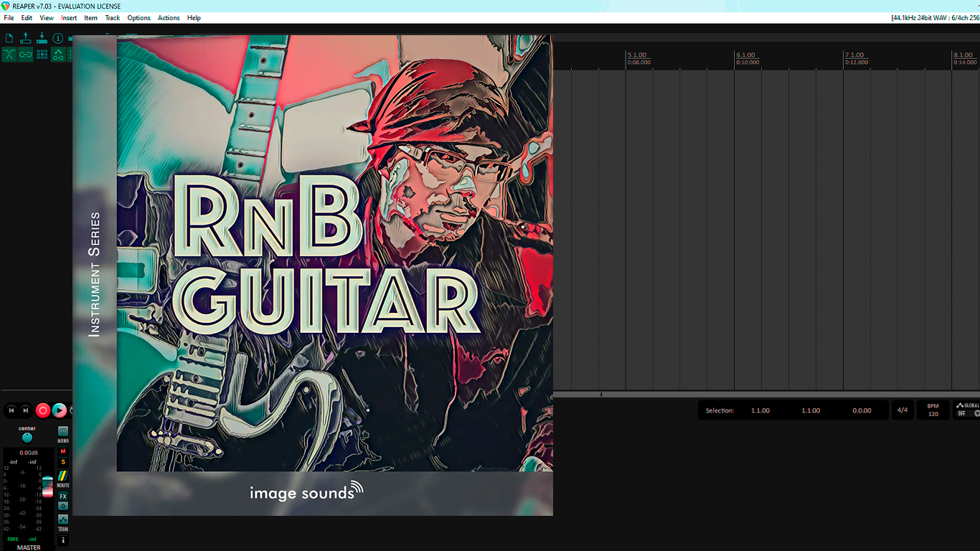Go to start of project

[x=11, y=410]
